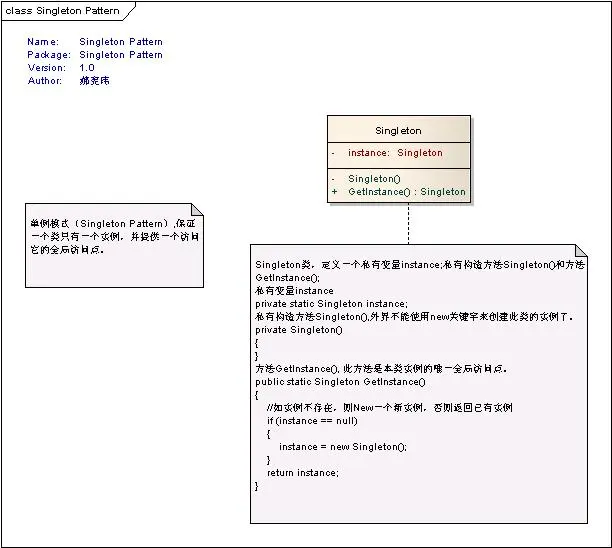
Task: Click the 'GetInstance();' line near note top
Action: (288, 278)
